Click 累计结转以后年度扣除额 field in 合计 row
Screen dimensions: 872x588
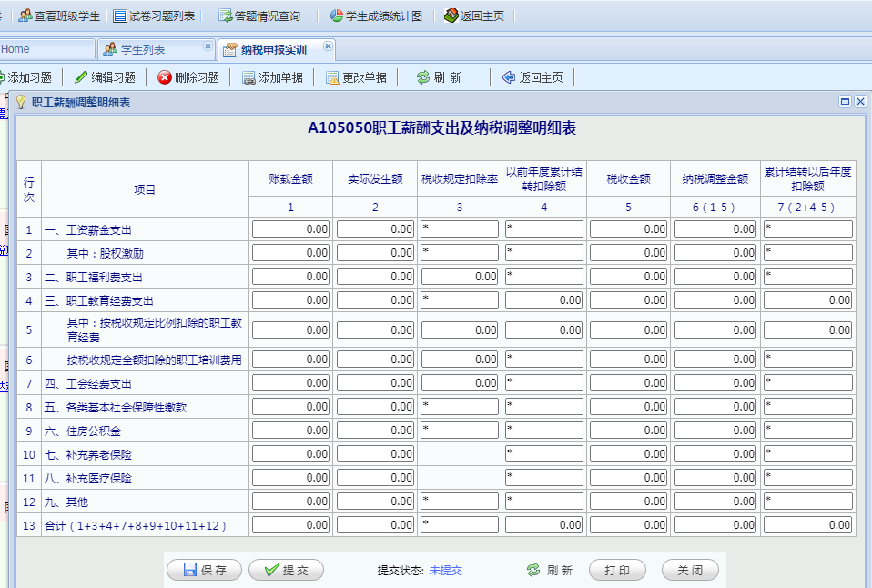tap(808, 525)
